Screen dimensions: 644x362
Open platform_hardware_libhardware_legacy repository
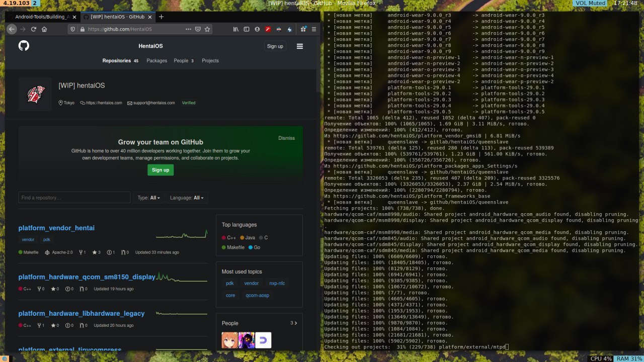[x=82, y=314]
